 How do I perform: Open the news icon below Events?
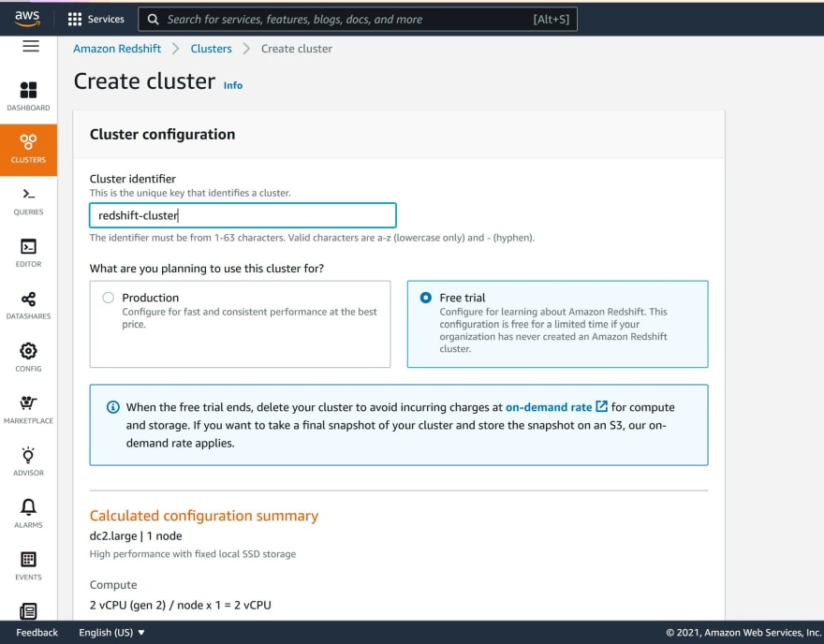pyautogui.click(x=28, y=611)
